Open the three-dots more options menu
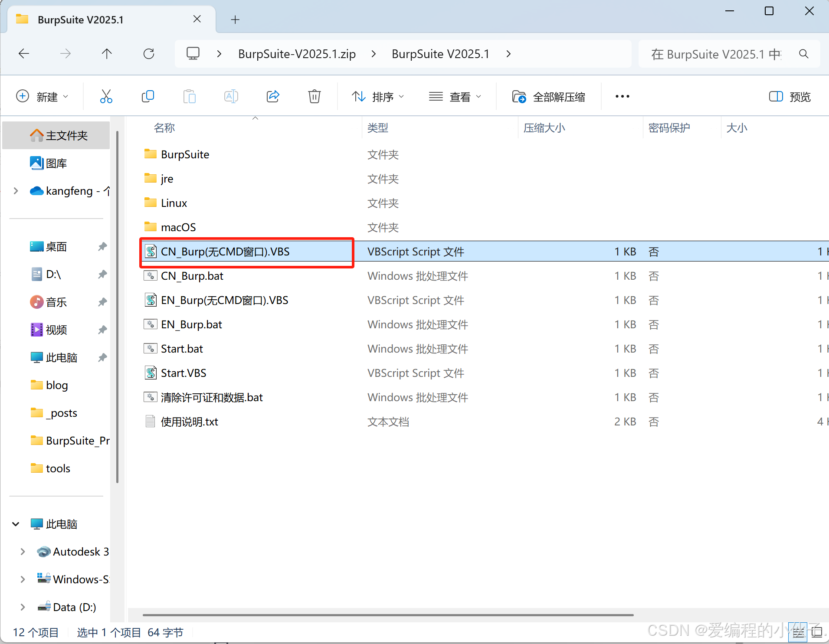 (x=622, y=96)
